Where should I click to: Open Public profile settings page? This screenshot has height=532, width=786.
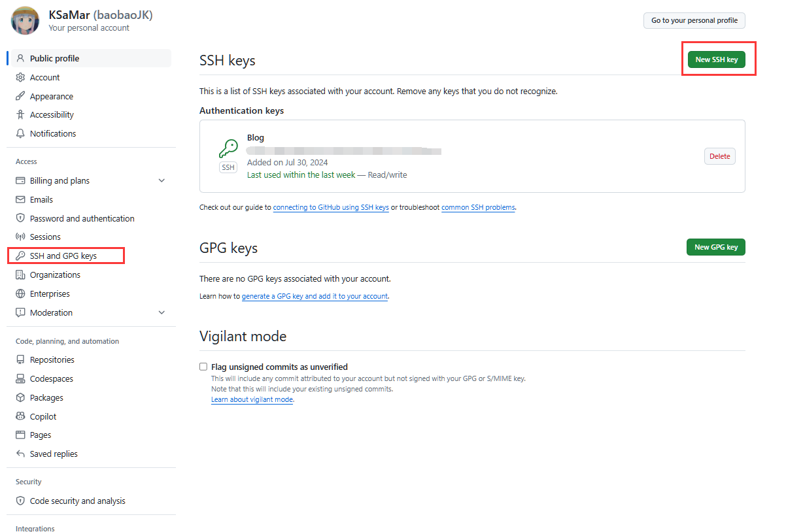click(91, 58)
